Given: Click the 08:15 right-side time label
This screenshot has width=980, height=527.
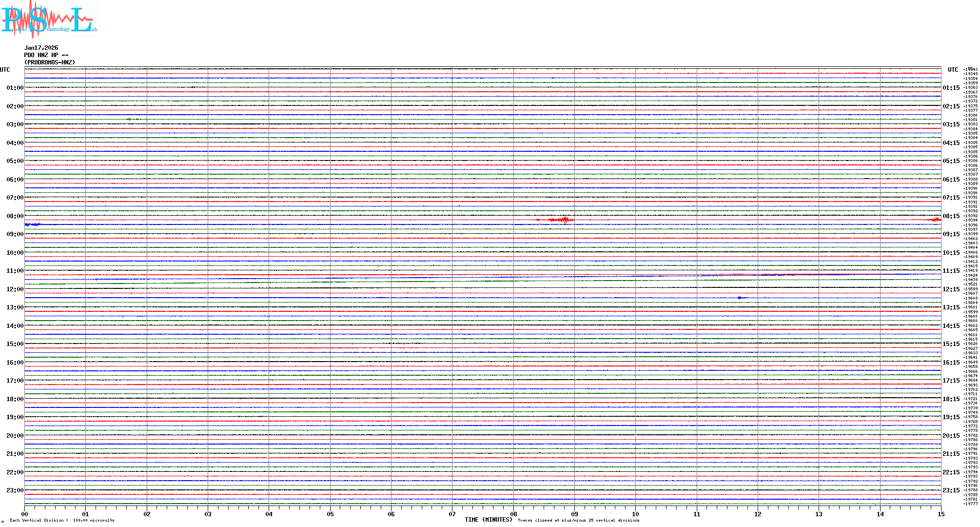Looking at the screenshot, I should [951, 216].
